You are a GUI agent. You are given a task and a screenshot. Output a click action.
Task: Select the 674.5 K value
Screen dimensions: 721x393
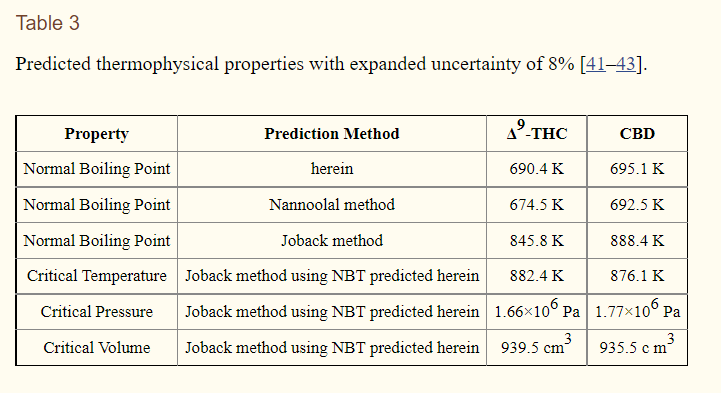point(537,205)
